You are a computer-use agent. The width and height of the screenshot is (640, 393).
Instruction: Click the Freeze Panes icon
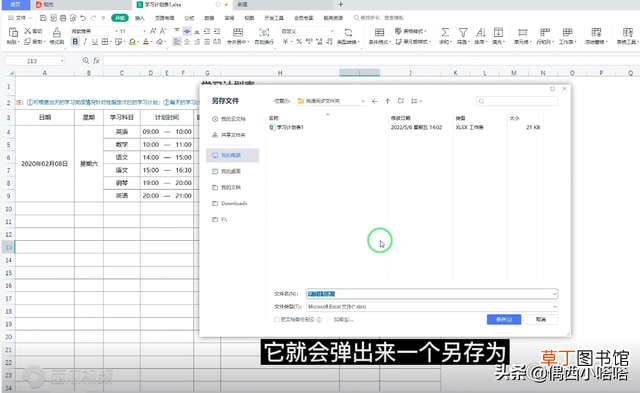pyautogui.click(x=596, y=33)
